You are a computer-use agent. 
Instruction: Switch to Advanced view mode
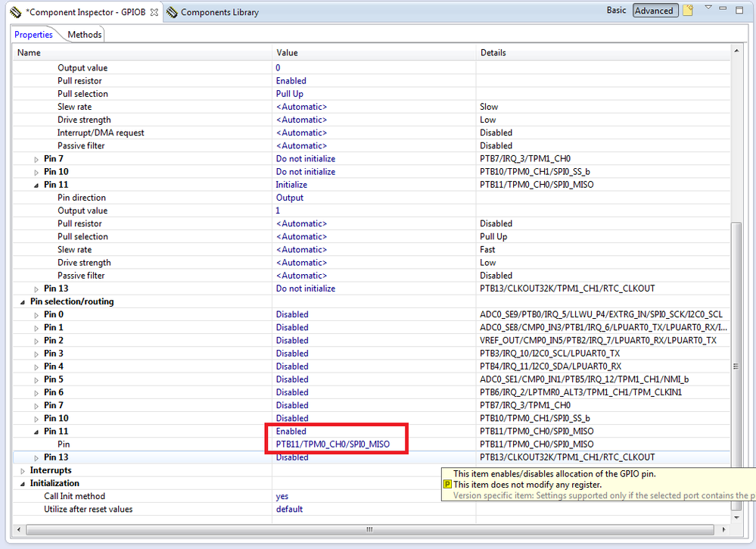(655, 11)
